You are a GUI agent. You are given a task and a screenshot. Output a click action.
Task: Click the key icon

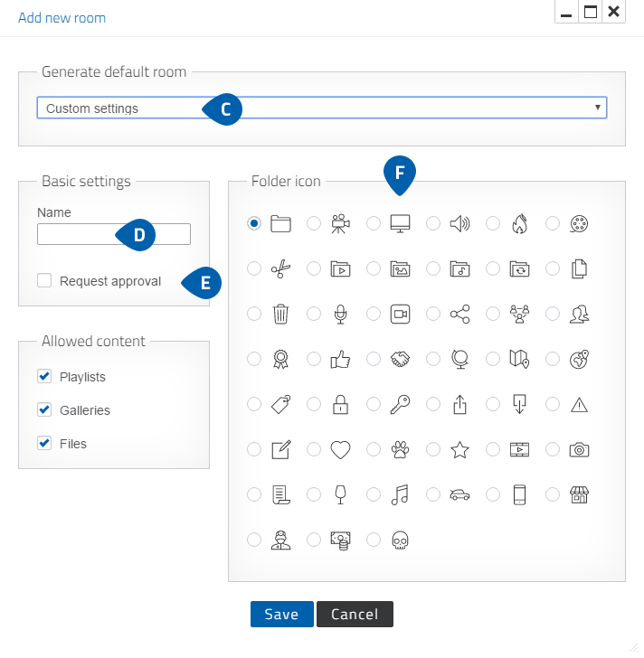tap(400, 405)
